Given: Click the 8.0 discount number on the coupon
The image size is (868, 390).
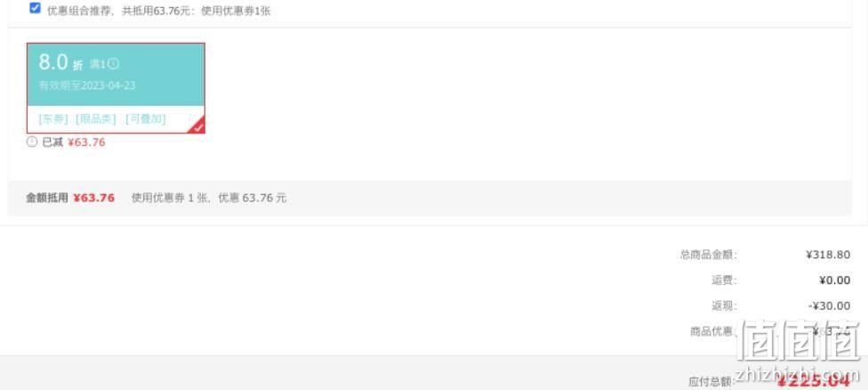Looking at the screenshot, I should (53, 61).
